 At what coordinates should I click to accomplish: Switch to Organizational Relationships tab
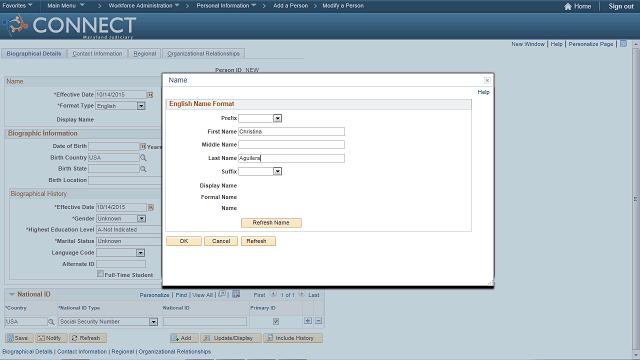pyautogui.click(x=203, y=53)
